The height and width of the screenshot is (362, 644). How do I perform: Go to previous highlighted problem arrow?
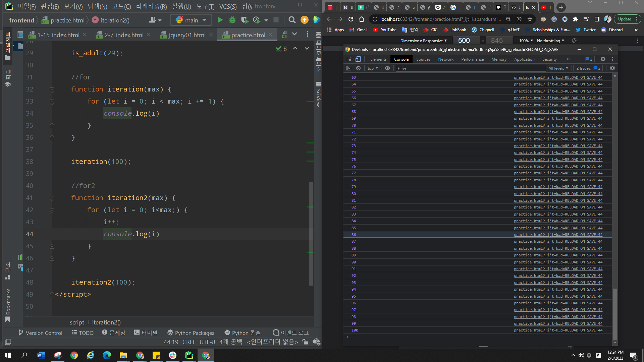point(295,49)
